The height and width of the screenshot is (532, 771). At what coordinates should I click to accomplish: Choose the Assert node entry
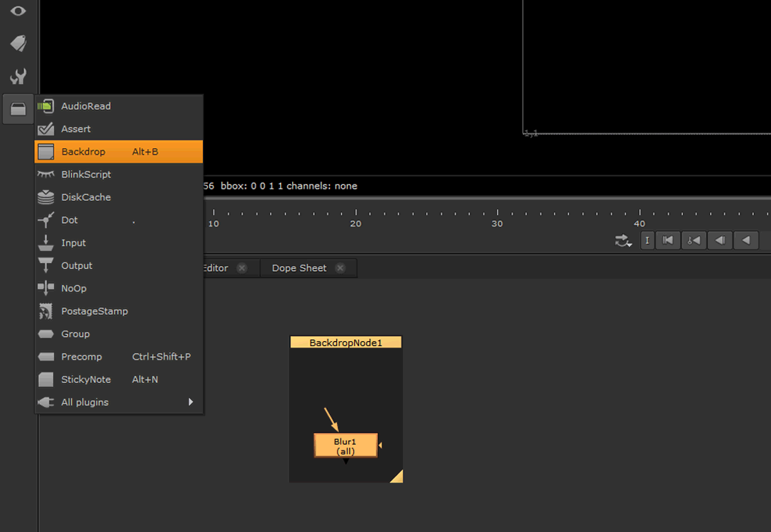(x=76, y=129)
